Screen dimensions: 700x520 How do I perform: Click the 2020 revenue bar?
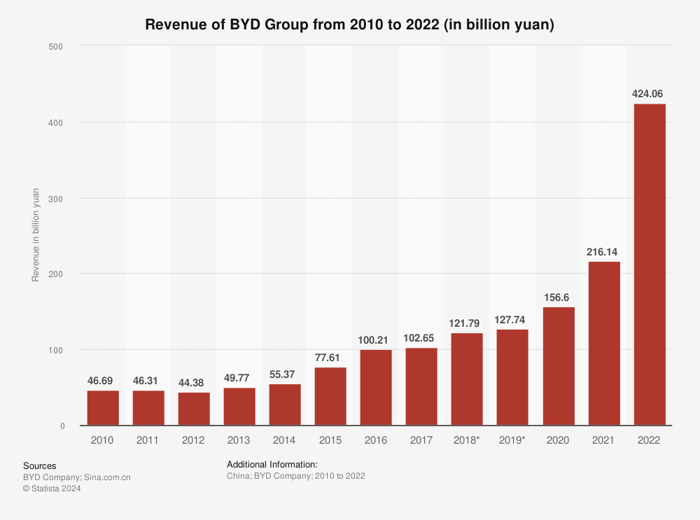558,366
